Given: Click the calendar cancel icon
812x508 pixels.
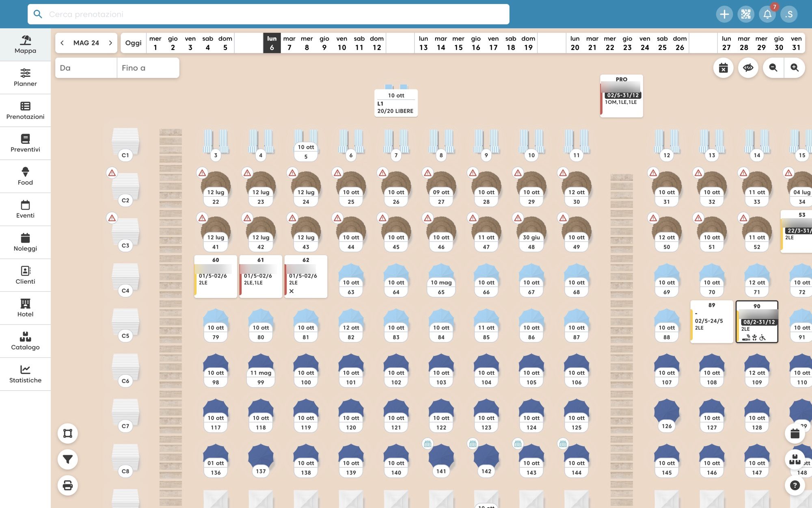Looking at the screenshot, I should [723, 68].
